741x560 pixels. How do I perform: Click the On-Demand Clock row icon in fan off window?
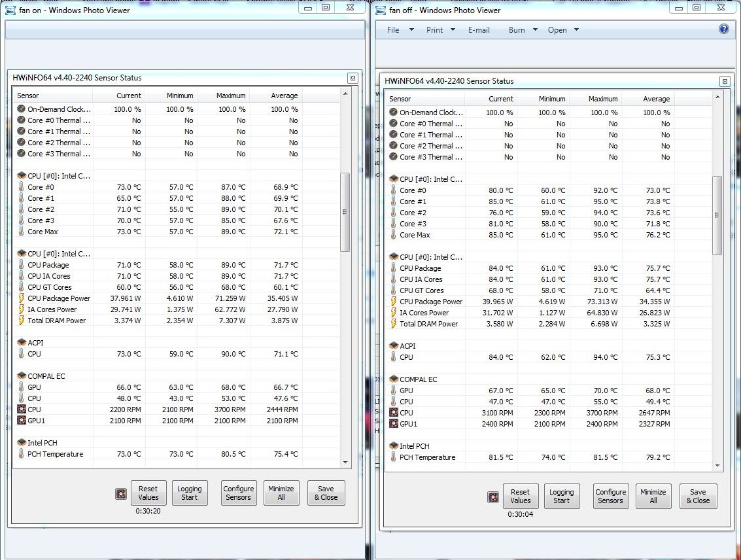(393, 112)
